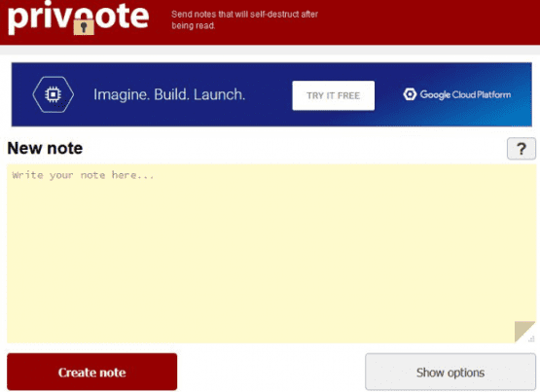Image resolution: width=540 pixels, height=392 pixels.
Task: Click the folded page corner on the note
Action: pyautogui.click(x=524, y=331)
